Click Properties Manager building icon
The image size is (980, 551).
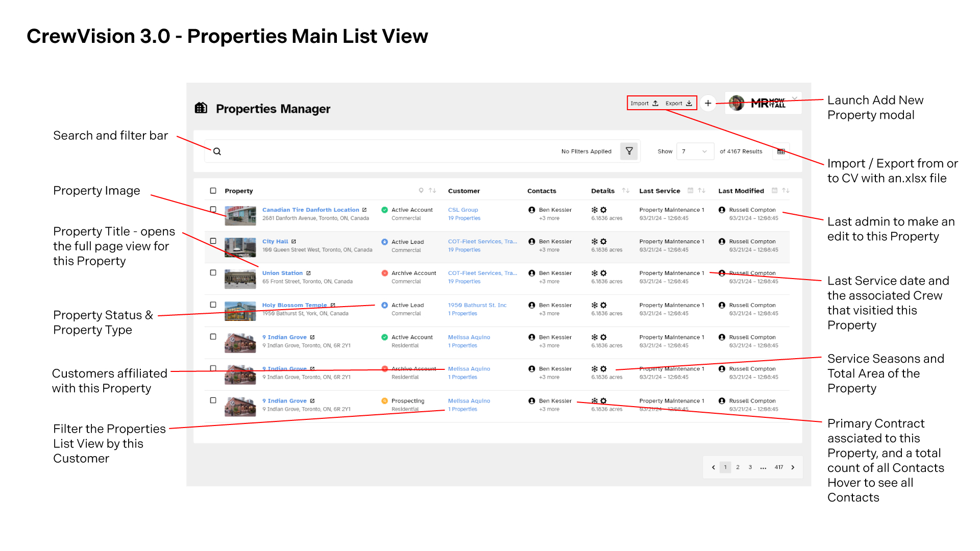(201, 108)
